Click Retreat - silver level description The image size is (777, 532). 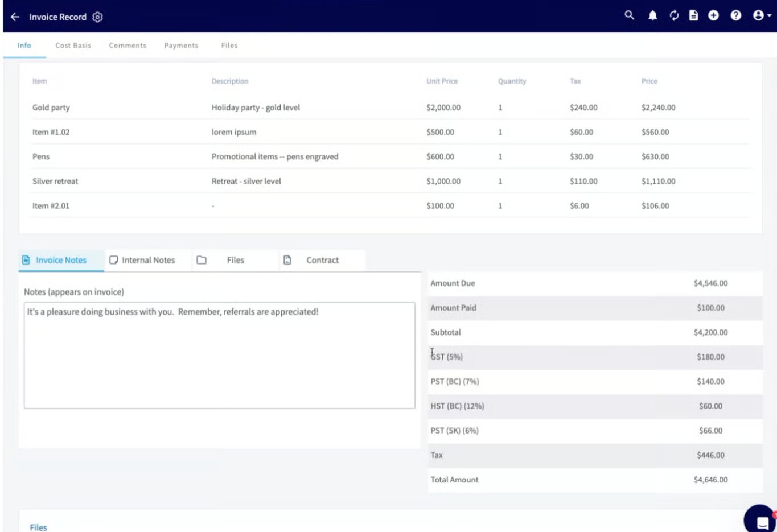tap(246, 181)
